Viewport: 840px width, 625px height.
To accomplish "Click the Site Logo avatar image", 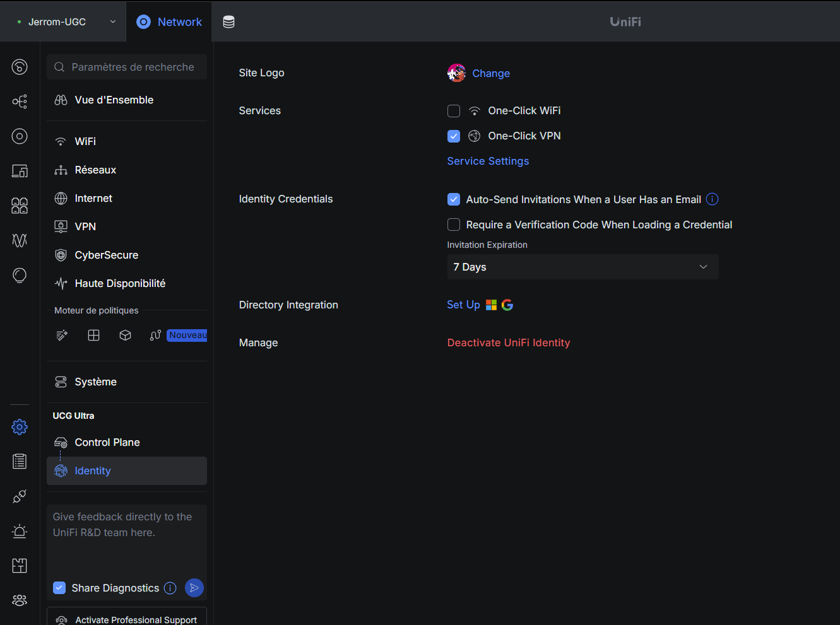I will pyautogui.click(x=456, y=73).
